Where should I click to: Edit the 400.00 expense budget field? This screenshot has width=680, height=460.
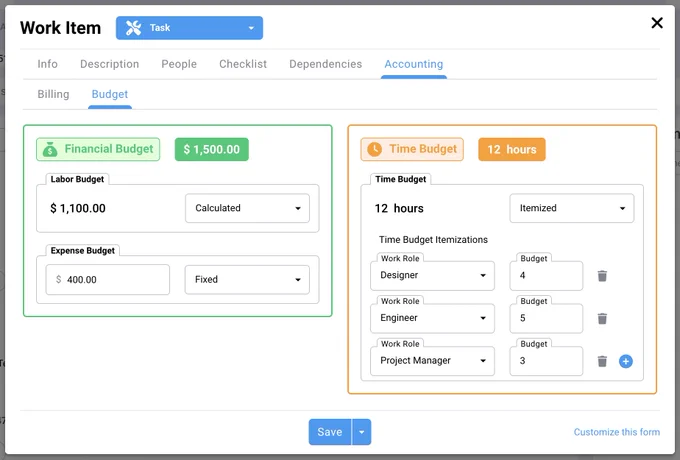coord(108,280)
